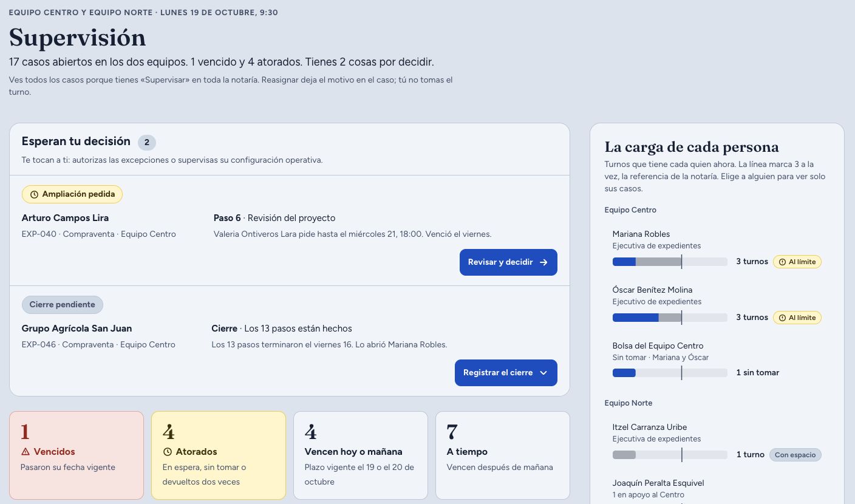Click the case name Arturo Campos Lira
The height and width of the screenshot is (504, 855).
click(x=65, y=218)
